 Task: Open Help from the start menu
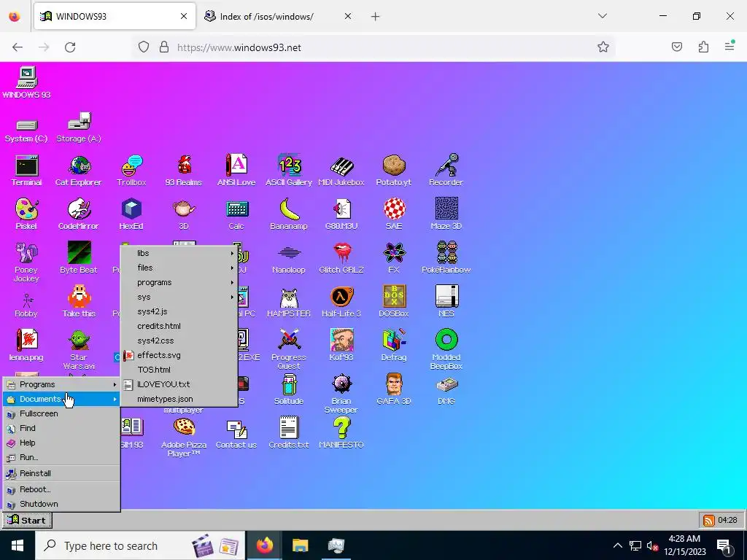61,443
